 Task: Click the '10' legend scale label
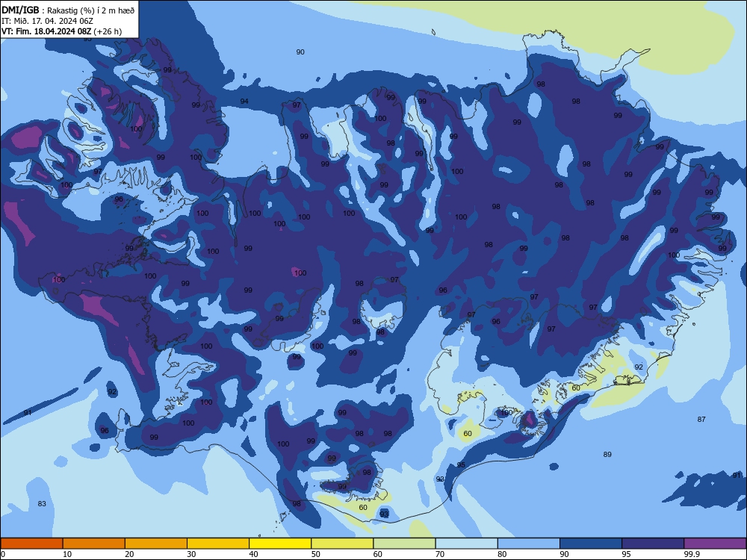coord(67,554)
